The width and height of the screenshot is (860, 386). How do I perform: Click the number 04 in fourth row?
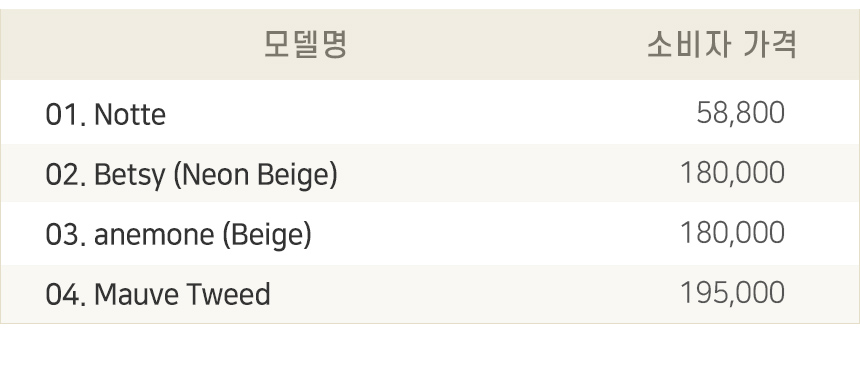tap(62, 294)
